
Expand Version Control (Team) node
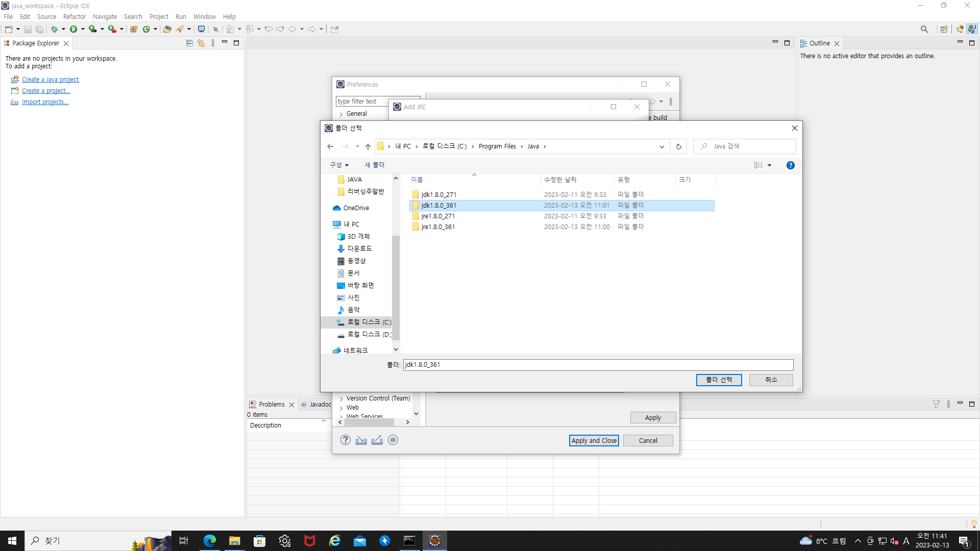tap(341, 398)
